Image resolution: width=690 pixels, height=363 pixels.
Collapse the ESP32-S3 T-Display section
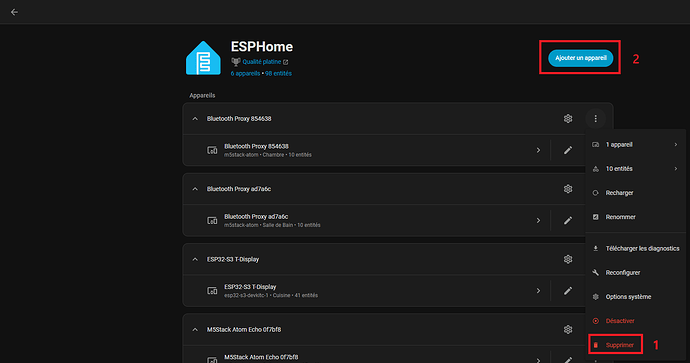click(195, 259)
